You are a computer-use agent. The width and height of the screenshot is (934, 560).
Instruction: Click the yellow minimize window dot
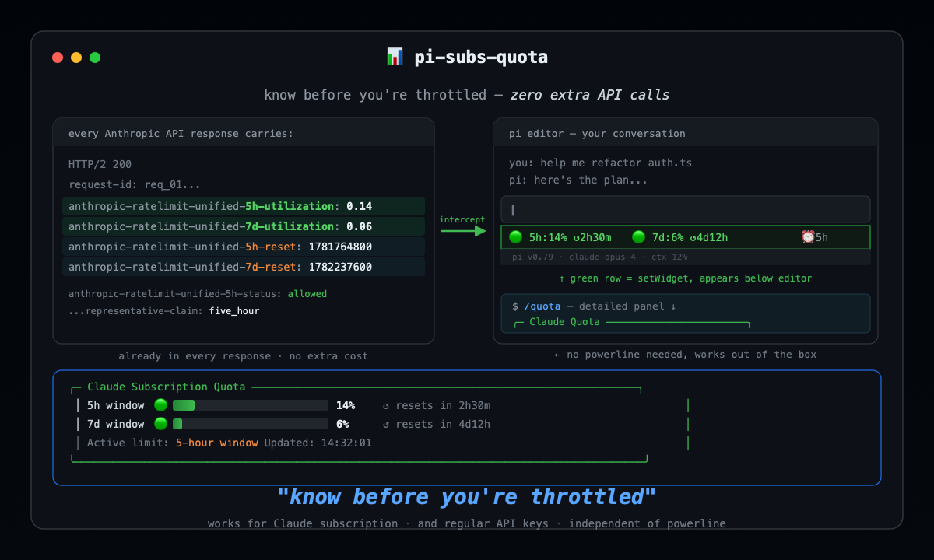pyautogui.click(x=76, y=58)
